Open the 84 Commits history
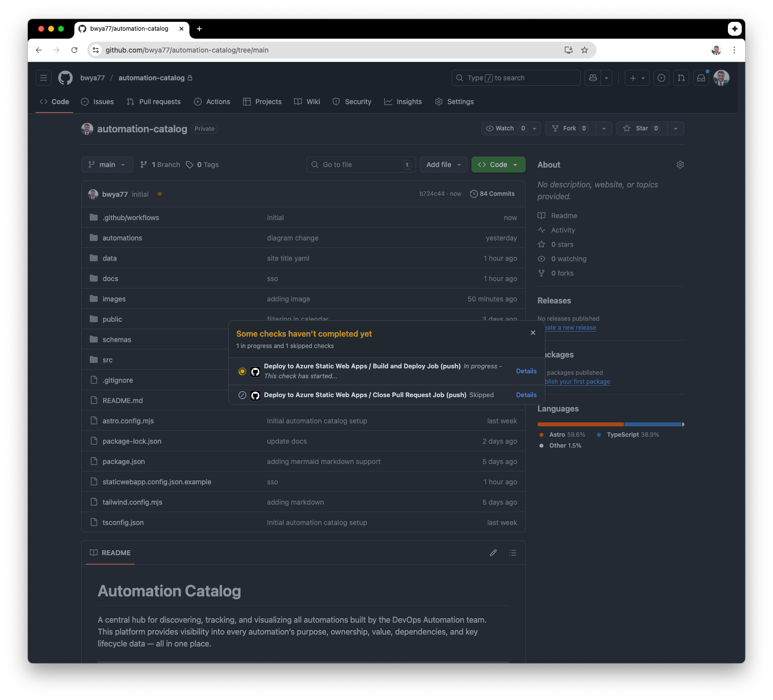The height and width of the screenshot is (700, 773). (492, 194)
